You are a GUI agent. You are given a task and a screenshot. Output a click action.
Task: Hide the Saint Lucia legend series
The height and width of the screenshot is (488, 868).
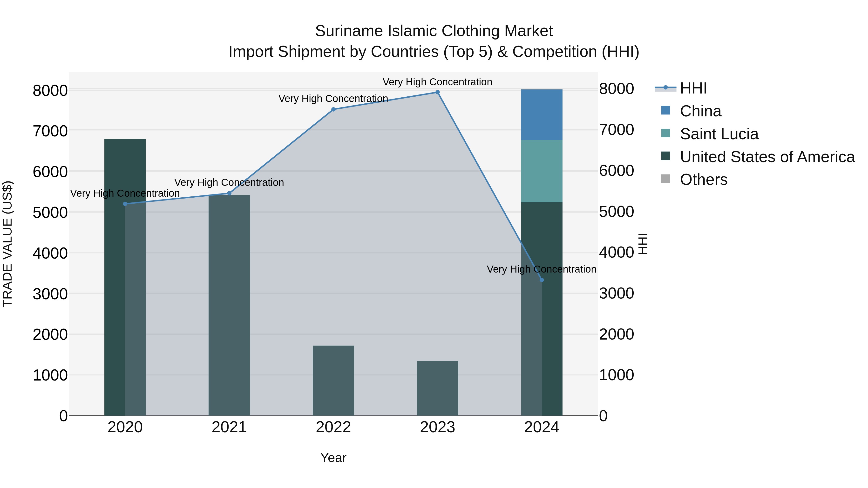coord(709,134)
